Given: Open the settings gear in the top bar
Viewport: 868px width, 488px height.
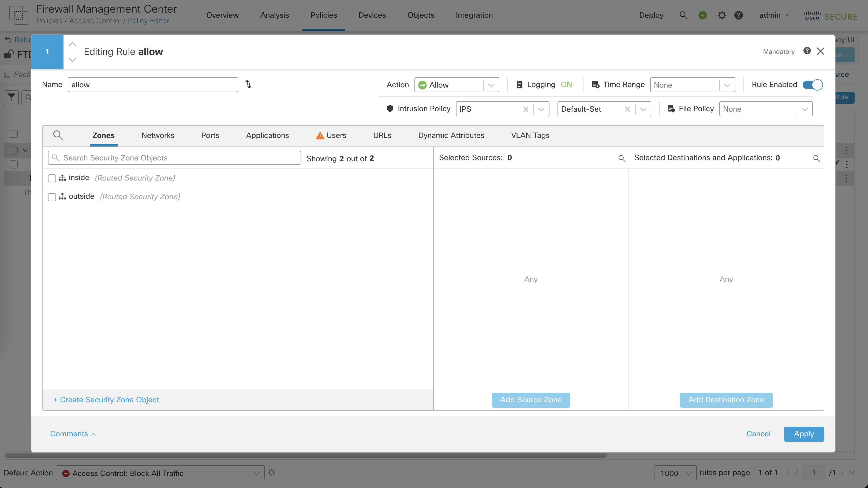Looking at the screenshot, I should 721,15.
